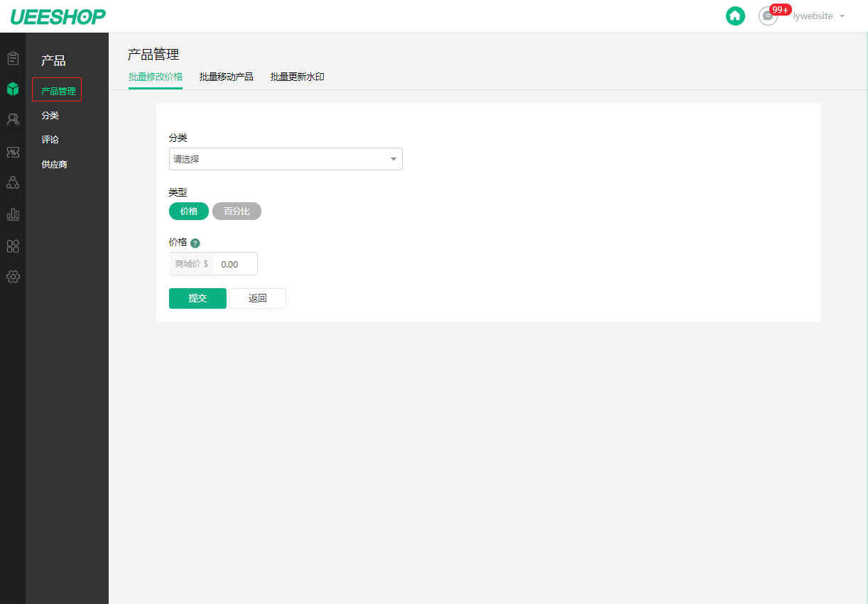868x604 pixels.
Task: Open the promotions percent coupon icon
Action: coord(13,152)
